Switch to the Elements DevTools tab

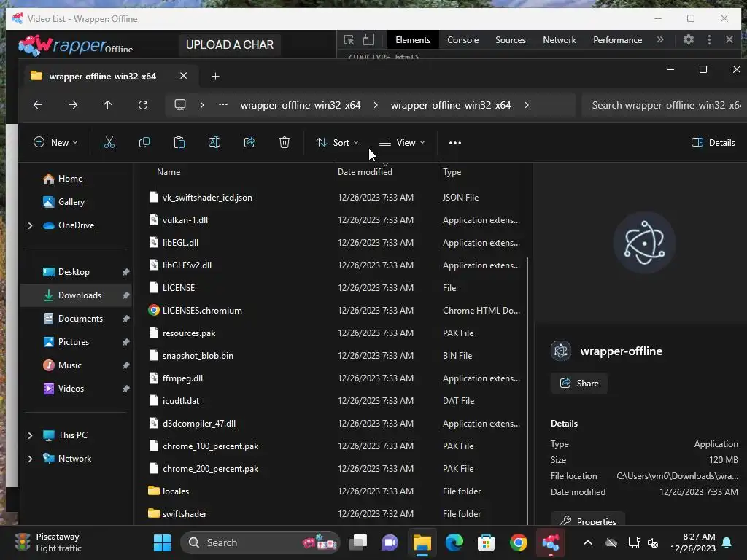[413, 40]
